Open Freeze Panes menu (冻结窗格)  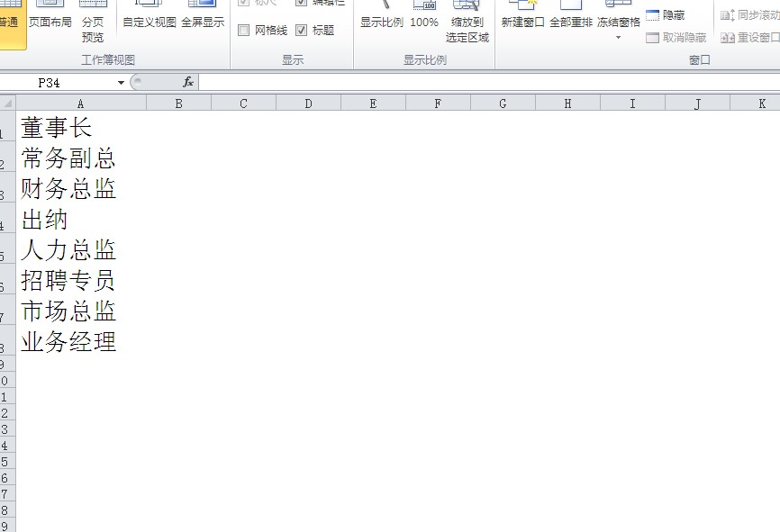619,20
